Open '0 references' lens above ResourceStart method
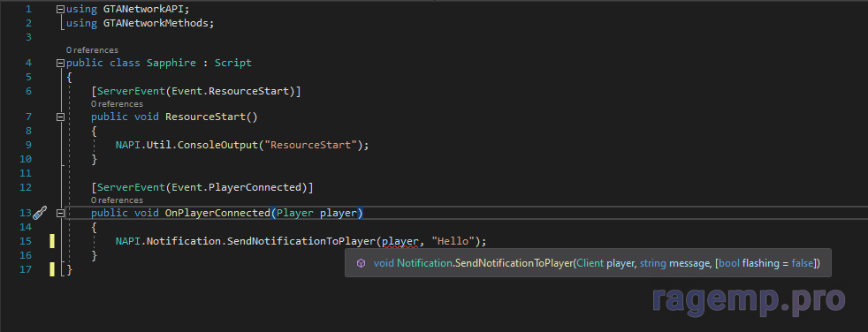The width and height of the screenshot is (868, 332). pyautogui.click(x=117, y=104)
